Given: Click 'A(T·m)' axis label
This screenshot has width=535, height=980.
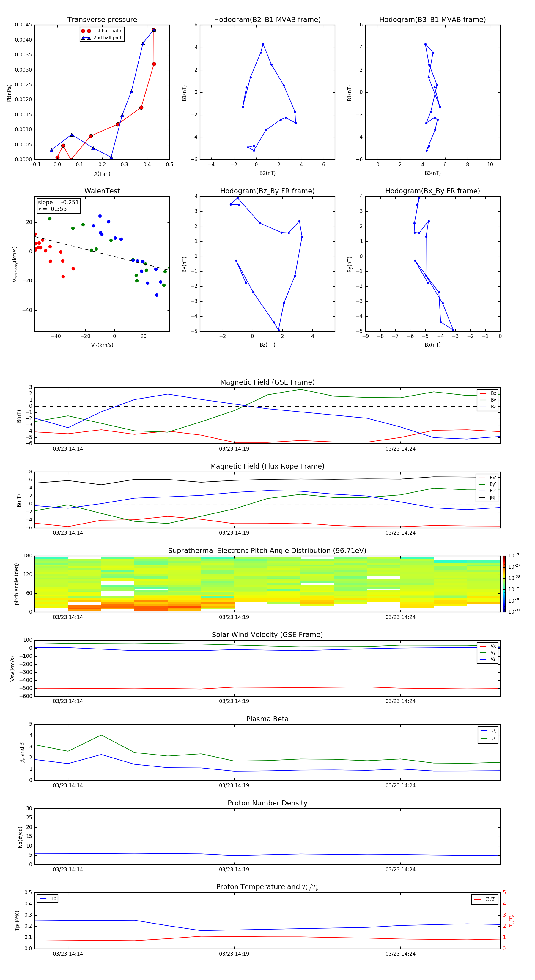Looking at the screenshot, I should [x=102, y=174].
